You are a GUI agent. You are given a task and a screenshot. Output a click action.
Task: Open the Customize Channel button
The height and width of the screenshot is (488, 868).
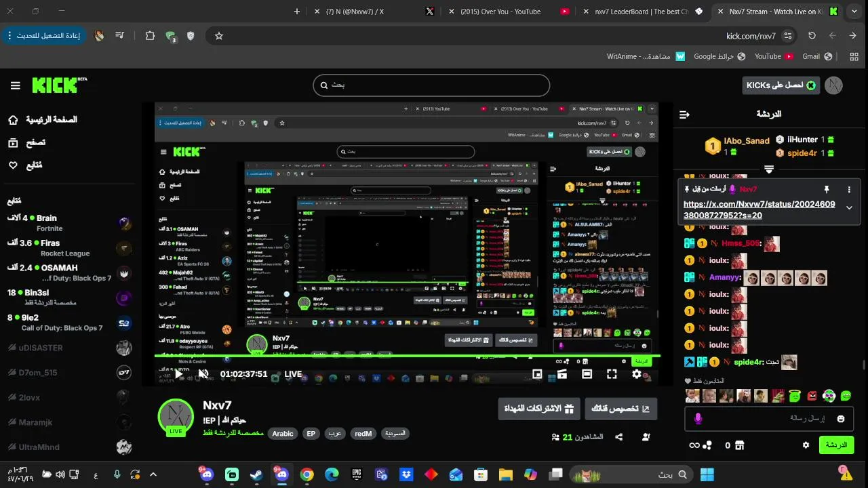(x=621, y=409)
